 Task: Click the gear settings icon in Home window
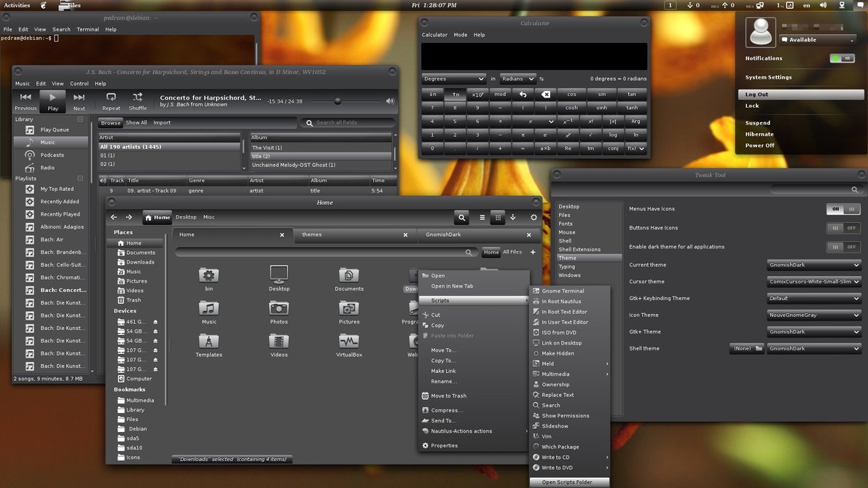533,217
